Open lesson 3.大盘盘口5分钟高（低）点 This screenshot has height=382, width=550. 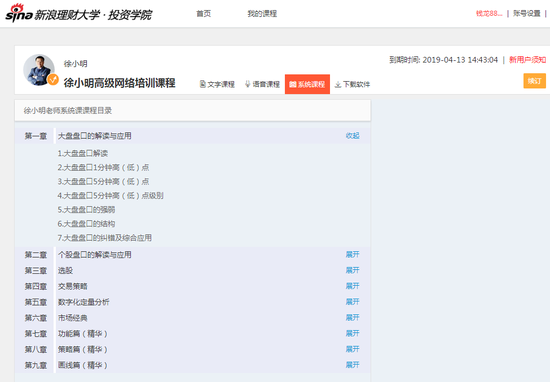pos(103,181)
